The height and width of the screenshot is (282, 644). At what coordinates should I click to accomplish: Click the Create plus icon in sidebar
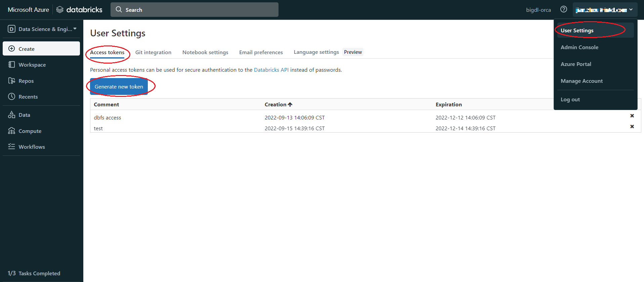[x=11, y=48]
